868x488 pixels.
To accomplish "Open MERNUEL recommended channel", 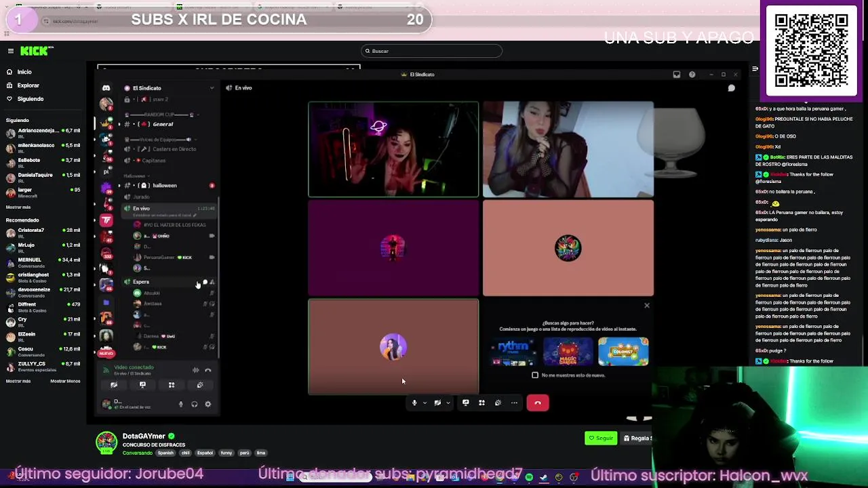I will point(43,262).
